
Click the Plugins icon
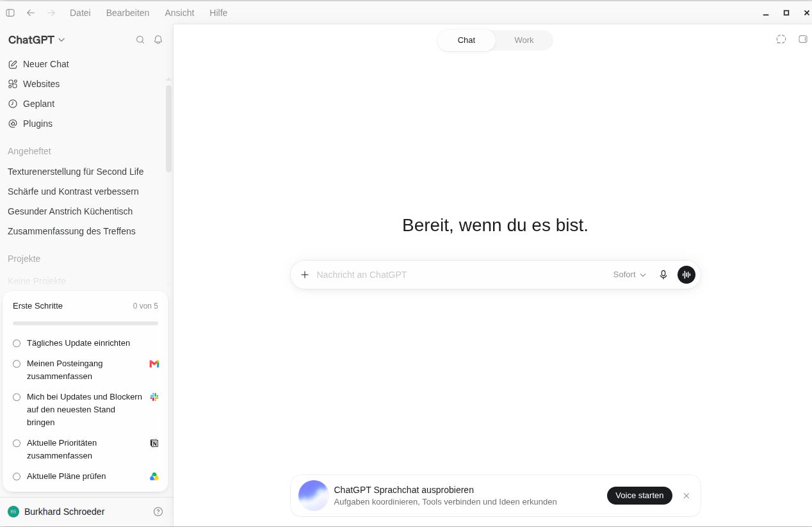click(x=13, y=124)
